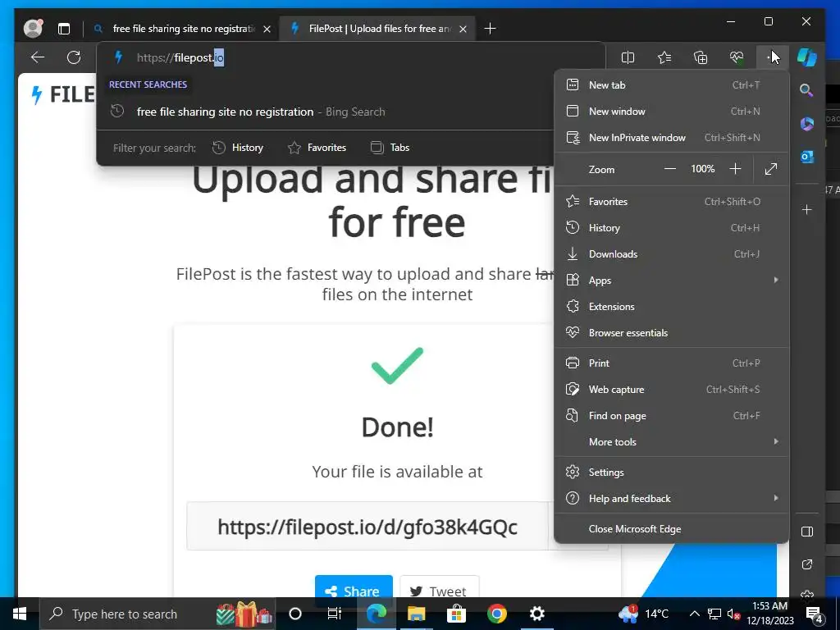This screenshot has width=840, height=630.
Task: Click Microsoft Edge taskbar icon
Action: pos(377,614)
